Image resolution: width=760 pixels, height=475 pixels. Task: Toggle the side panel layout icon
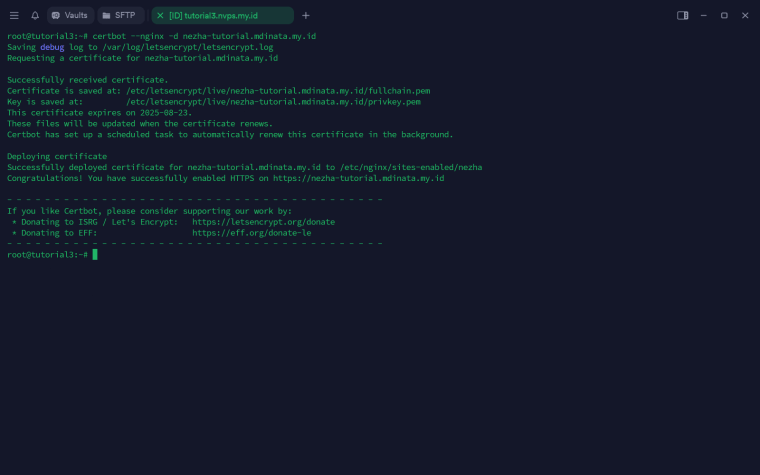pyautogui.click(x=682, y=16)
